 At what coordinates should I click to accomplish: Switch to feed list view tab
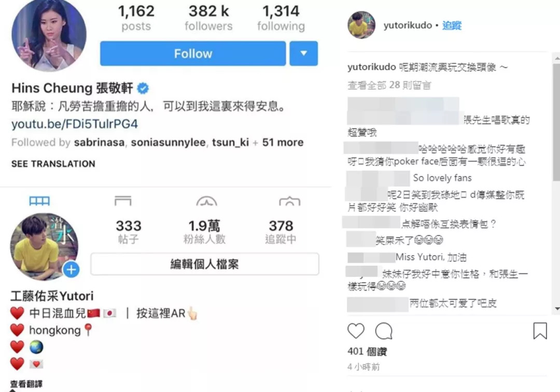(x=123, y=201)
